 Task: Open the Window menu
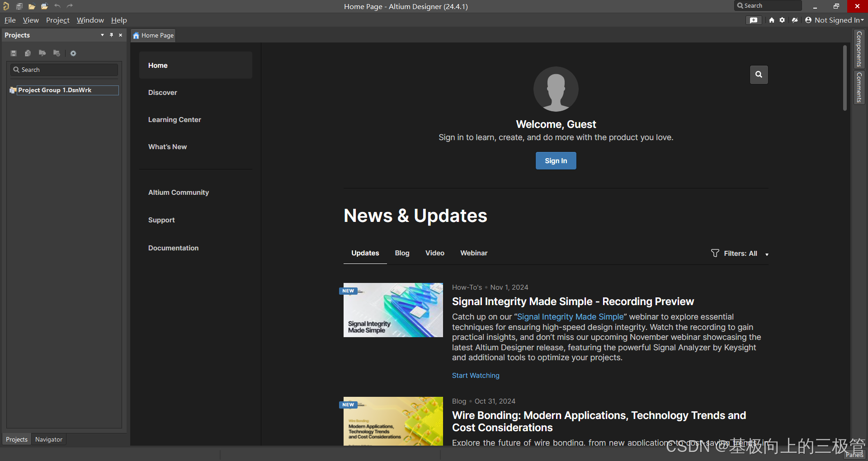click(90, 20)
